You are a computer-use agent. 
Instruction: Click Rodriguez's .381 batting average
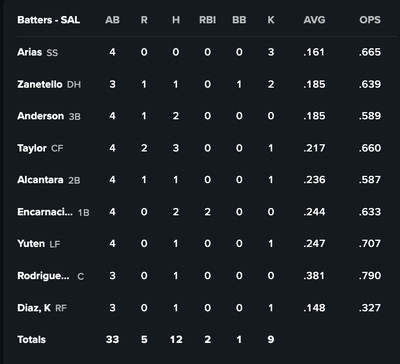(x=314, y=276)
